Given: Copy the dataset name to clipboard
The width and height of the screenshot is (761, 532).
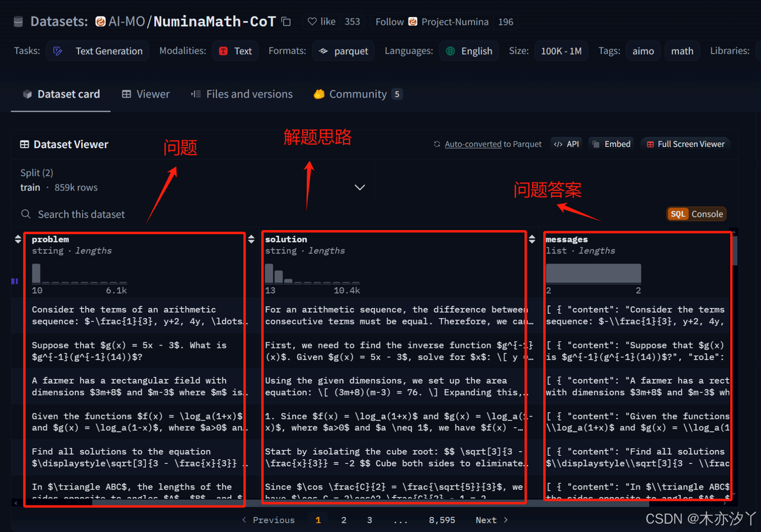Looking at the screenshot, I should coord(285,21).
